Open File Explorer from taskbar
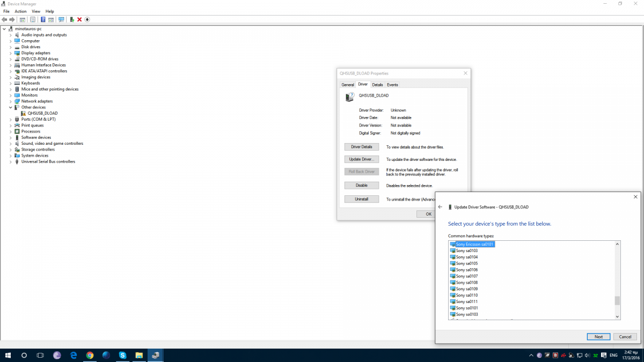Image resolution: width=644 pixels, height=362 pixels. pos(139,355)
